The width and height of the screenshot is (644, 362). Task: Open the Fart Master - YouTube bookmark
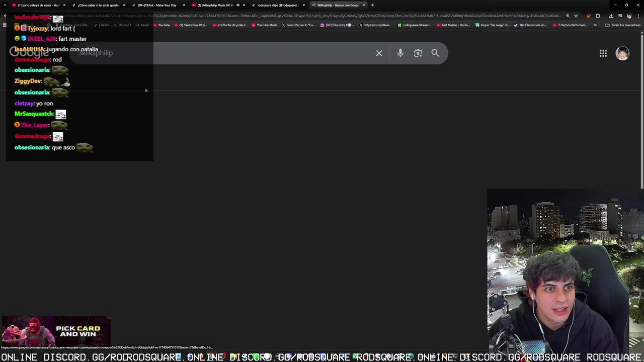click(x=453, y=25)
